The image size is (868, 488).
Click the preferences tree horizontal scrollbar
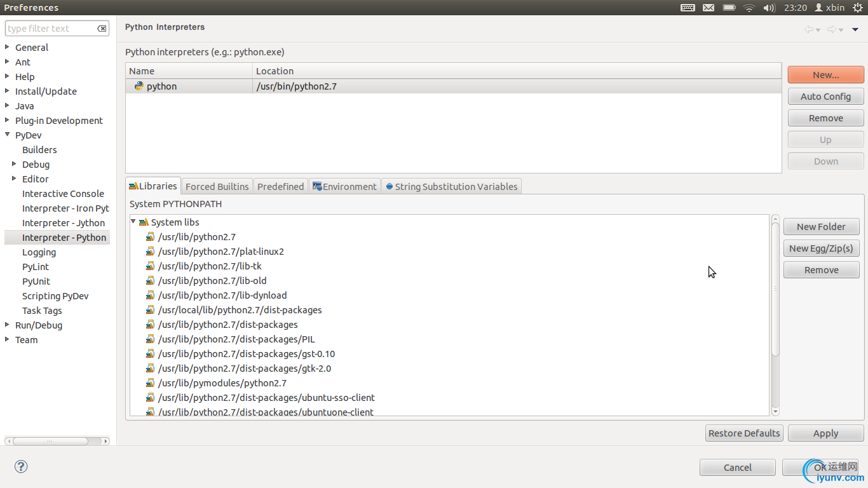(x=57, y=441)
